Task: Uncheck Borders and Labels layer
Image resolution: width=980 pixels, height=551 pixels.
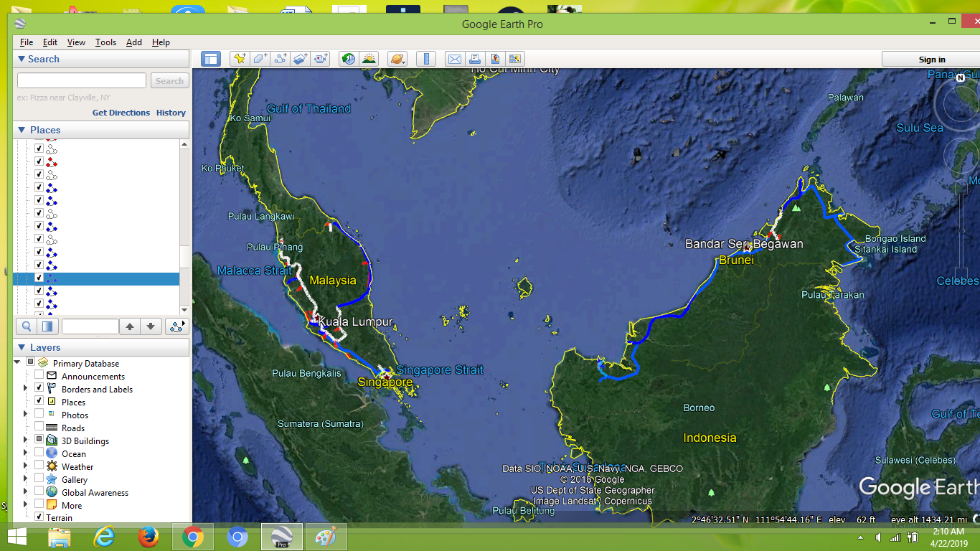Action: coord(39,388)
